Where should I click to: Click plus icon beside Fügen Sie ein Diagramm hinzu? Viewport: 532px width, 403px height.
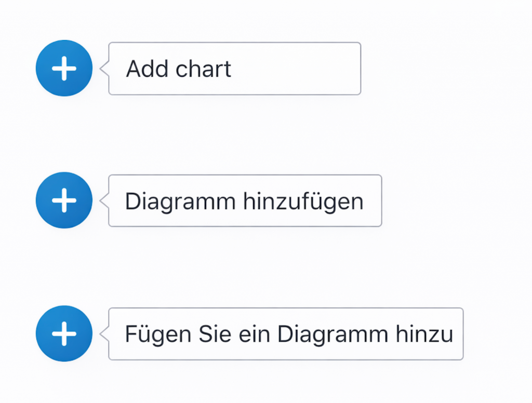[x=64, y=333]
